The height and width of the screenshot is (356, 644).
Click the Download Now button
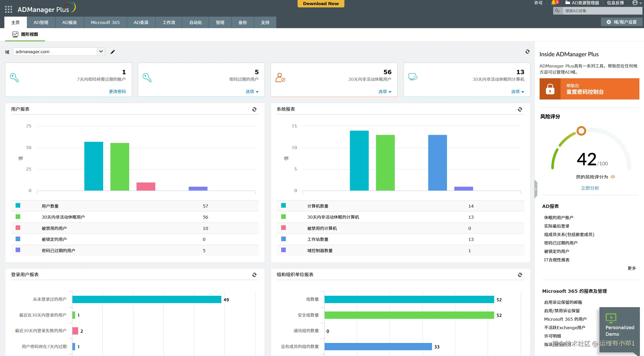pyautogui.click(x=321, y=4)
